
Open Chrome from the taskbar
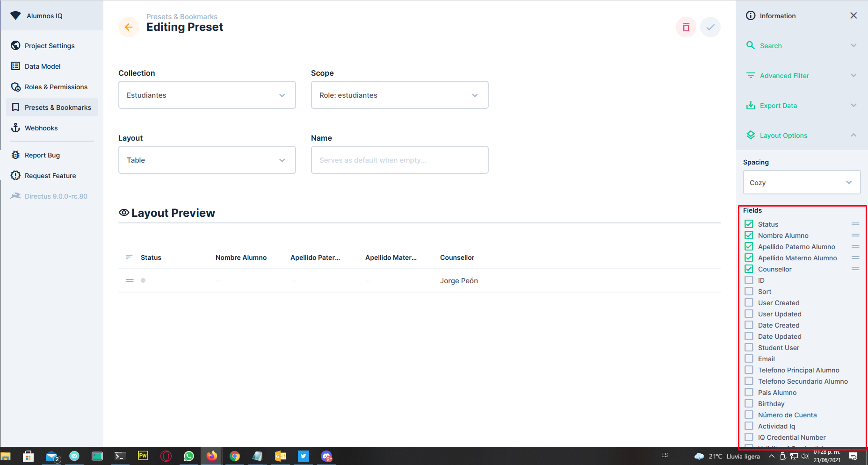point(235,456)
